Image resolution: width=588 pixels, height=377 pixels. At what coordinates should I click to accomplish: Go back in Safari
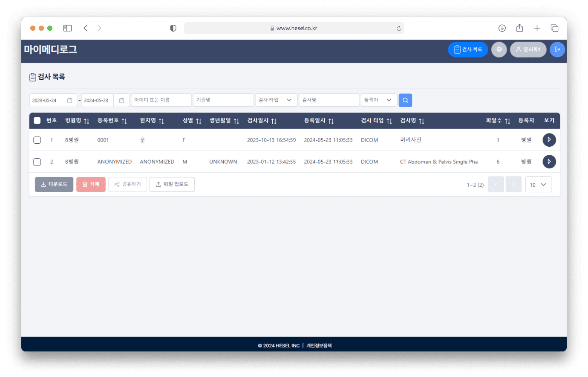86,28
